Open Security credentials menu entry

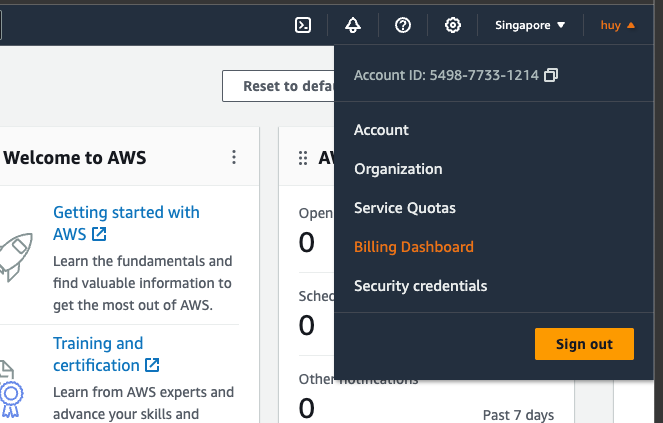[x=421, y=286]
